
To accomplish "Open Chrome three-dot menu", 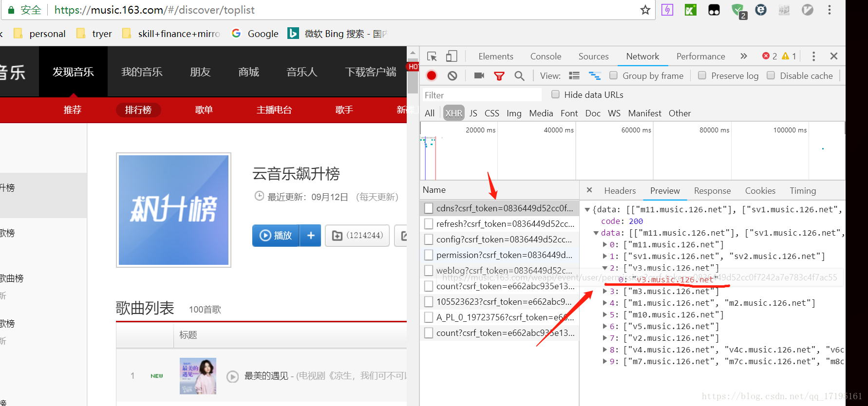I will (x=830, y=10).
